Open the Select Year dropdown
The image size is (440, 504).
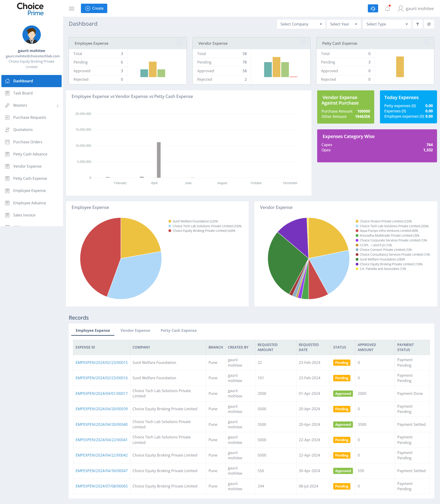[343, 24]
